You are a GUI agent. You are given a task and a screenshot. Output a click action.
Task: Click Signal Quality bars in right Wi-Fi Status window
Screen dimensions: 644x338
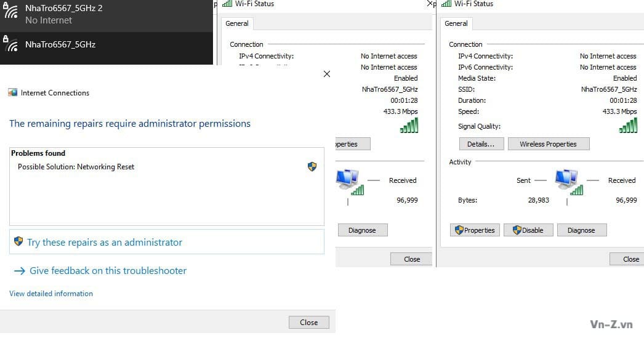pyautogui.click(x=628, y=126)
